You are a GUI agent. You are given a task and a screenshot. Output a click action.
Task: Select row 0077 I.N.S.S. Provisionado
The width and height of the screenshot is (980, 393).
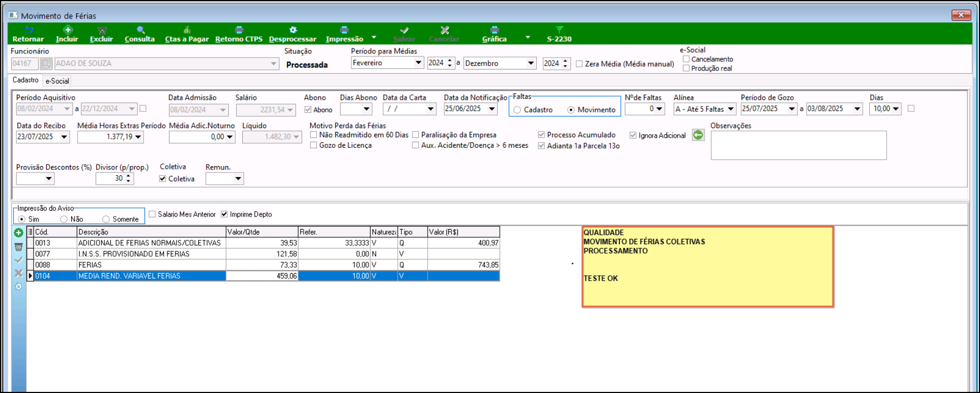(x=263, y=254)
